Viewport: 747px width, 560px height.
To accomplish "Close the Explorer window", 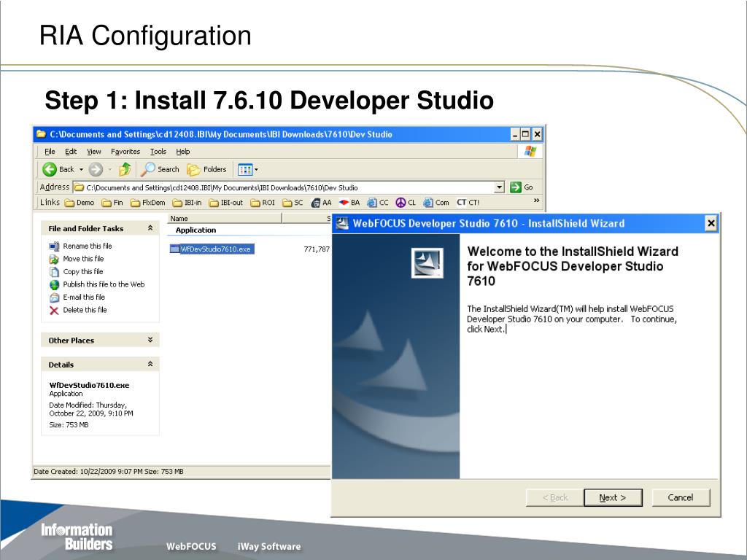I will click(x=537, y=134).
